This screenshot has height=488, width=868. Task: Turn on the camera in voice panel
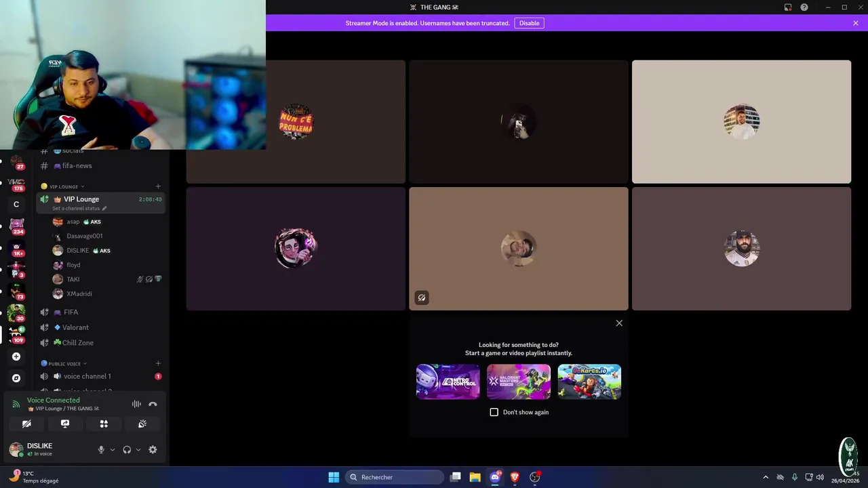pos(26,424)
